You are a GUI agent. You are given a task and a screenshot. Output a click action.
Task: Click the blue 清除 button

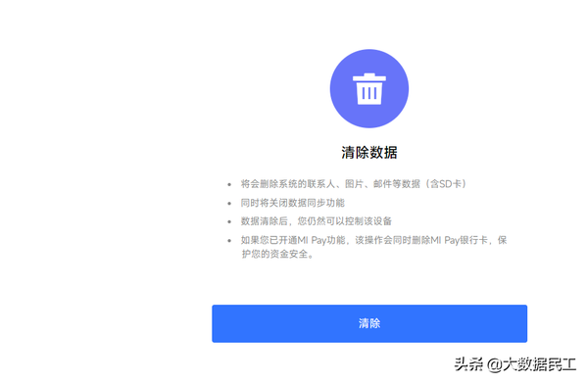point(369,323)
